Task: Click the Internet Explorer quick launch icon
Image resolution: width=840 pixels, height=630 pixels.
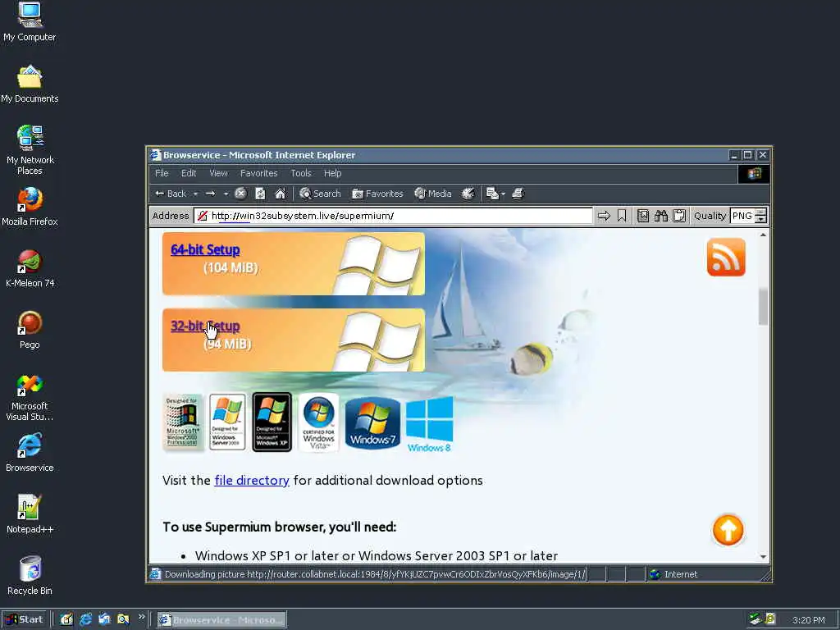Action: pyautogui.click(x=85, y=620)
